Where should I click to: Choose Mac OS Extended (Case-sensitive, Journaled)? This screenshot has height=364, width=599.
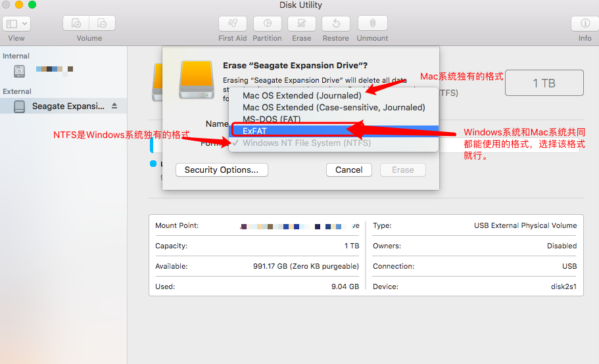(x=333, y=107)
